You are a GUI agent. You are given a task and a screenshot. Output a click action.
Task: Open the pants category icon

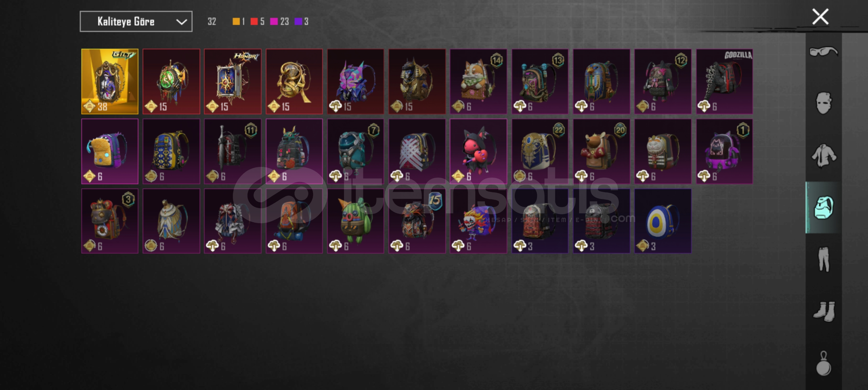(824, 259)
